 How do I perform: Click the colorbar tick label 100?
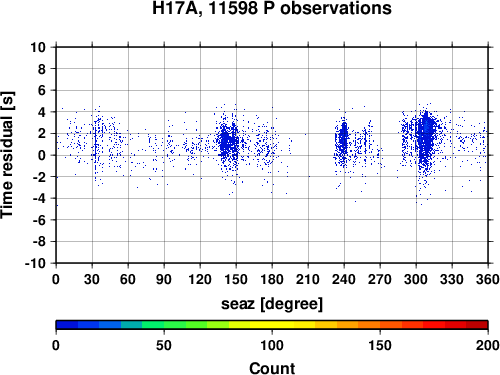point(272,345)
